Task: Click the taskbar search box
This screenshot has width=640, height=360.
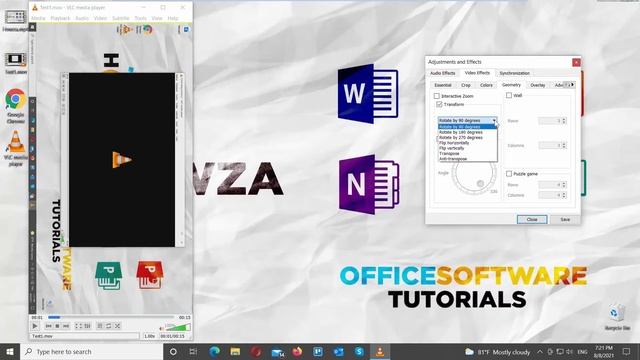Action: pos(91,351)
